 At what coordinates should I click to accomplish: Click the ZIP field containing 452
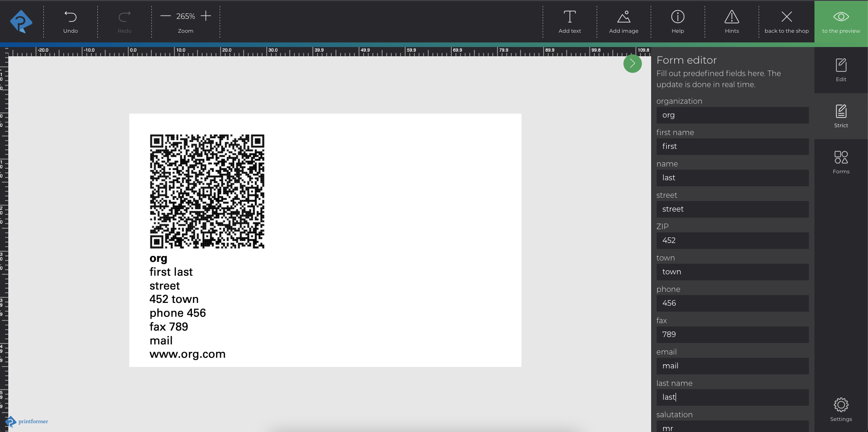(x=732, y=240)
